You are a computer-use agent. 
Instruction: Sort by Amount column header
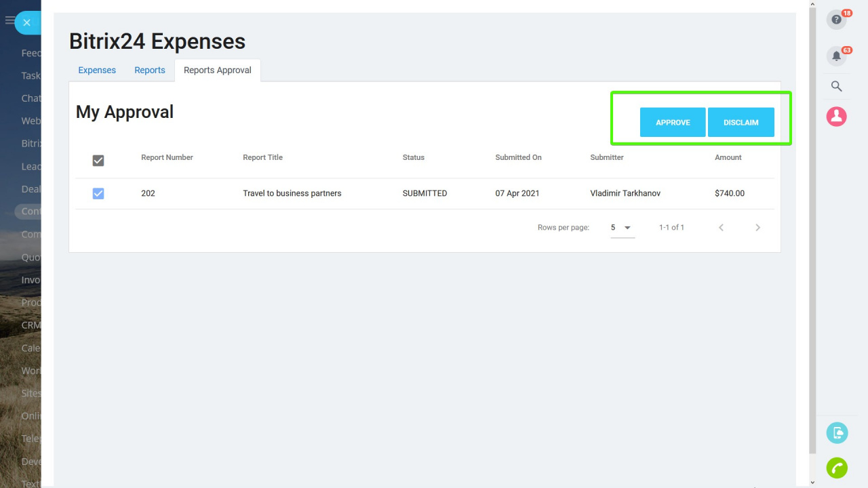tap(728, 157)
